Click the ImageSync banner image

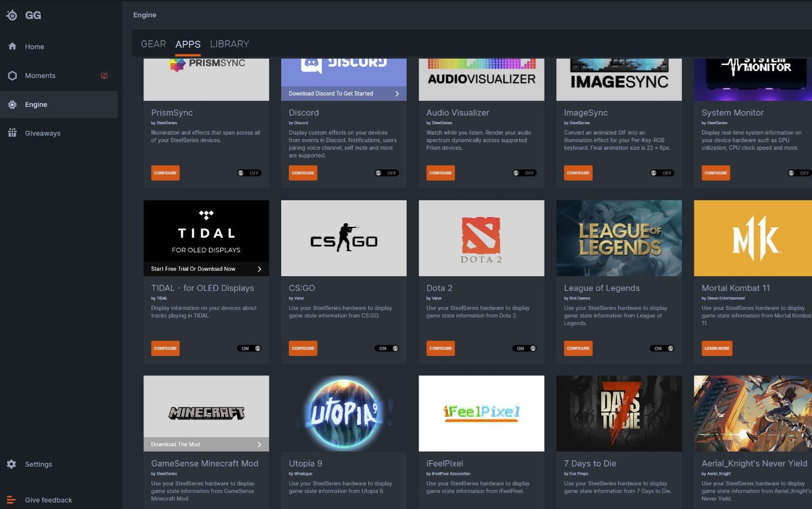pos(619,79)
